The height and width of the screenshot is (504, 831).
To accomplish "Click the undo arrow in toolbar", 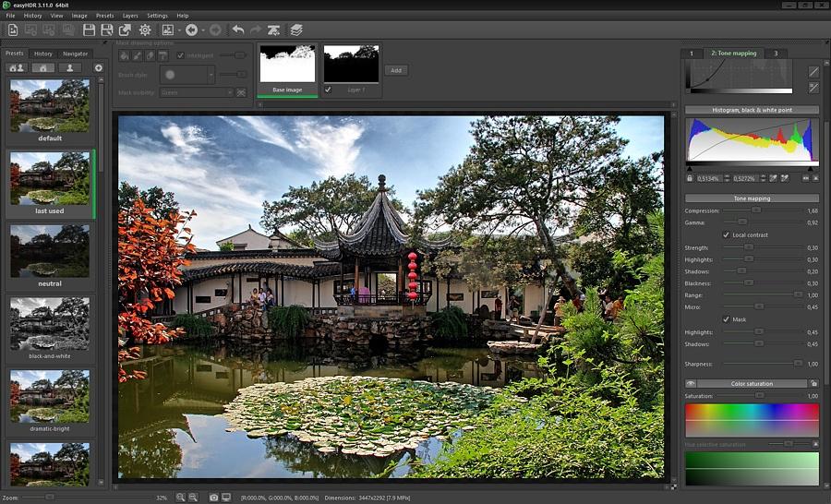I will click(238, 30).
